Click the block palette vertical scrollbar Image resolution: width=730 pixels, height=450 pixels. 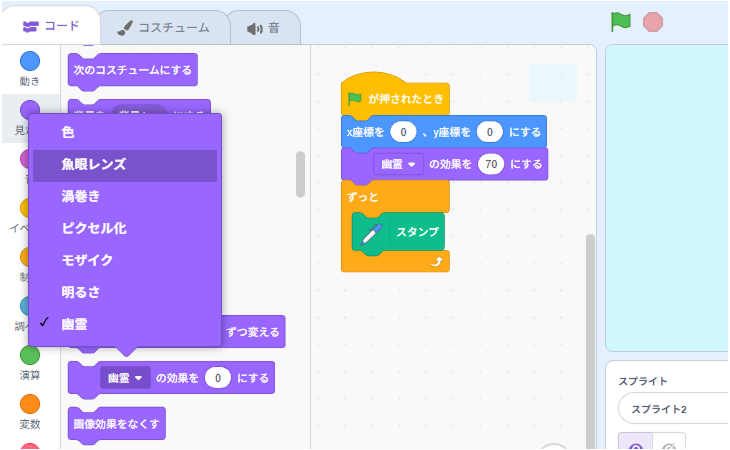(x=300, y=174)
